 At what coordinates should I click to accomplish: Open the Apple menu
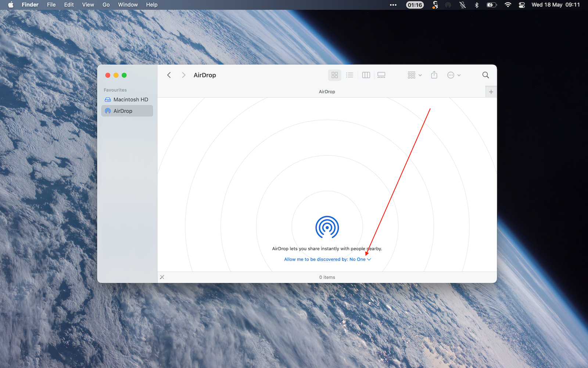(x=11, y=5)
